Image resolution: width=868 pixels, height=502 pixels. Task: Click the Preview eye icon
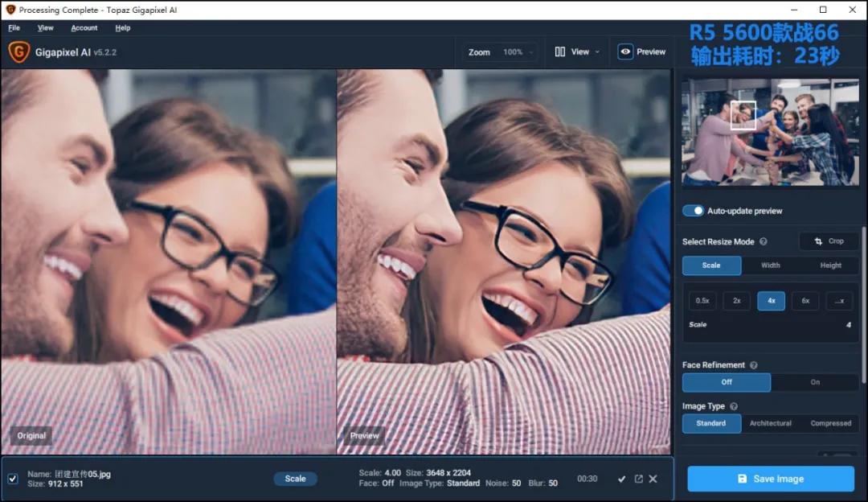pos(625,51)
